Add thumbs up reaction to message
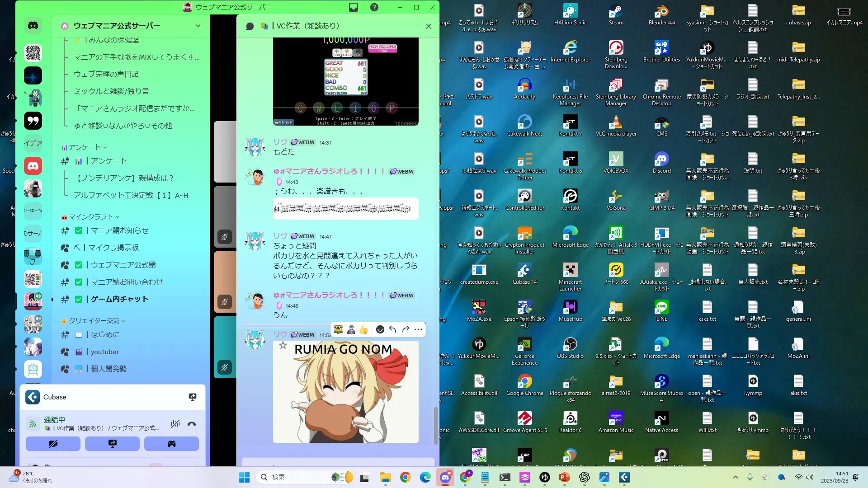 click(364, 329)
